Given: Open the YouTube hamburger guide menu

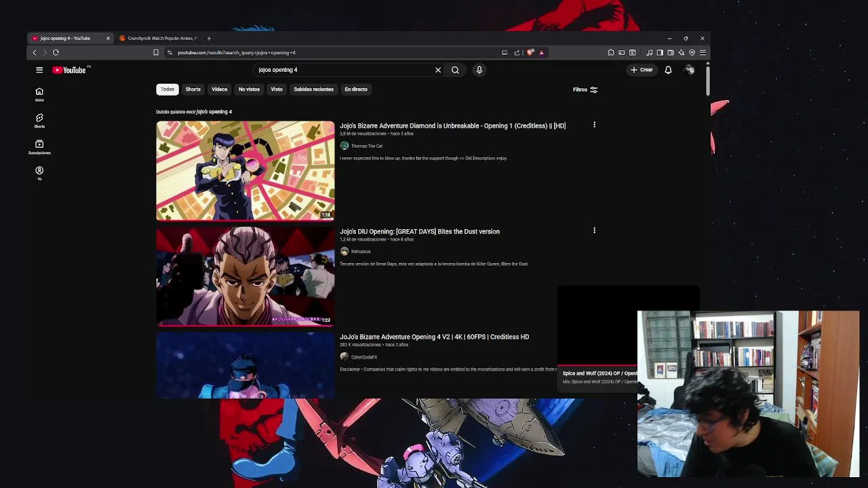Looking at the screenshot, I should pos(39,70).
